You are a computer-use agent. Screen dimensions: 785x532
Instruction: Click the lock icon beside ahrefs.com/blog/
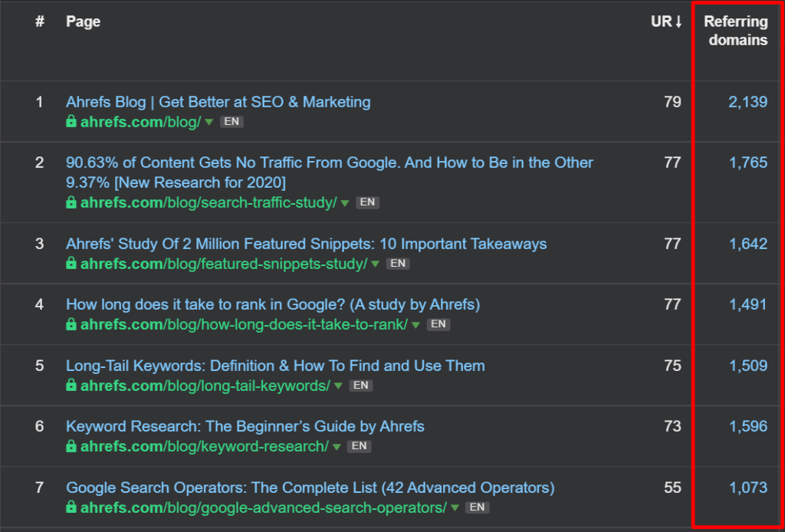71,121
